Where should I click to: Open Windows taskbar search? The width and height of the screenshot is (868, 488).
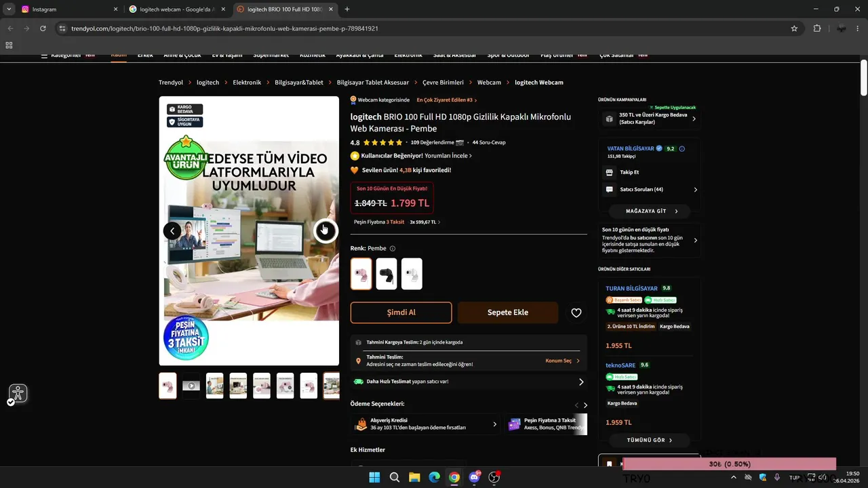394,478
